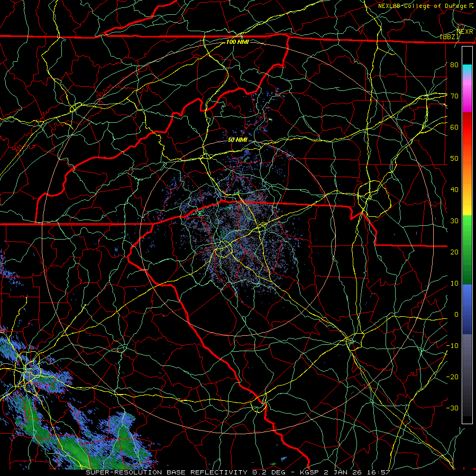Click the 50 value on dBZ scale

[454, 159]
